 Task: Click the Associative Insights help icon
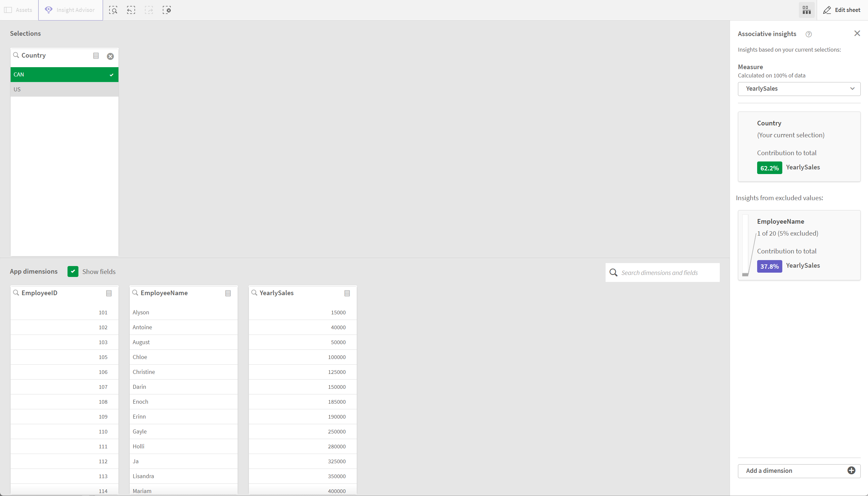coord(808,33)
